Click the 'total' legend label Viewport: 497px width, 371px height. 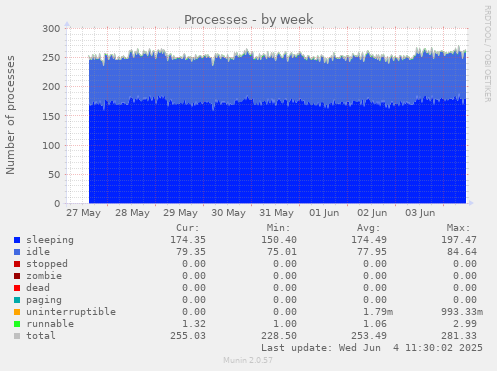tap(41, 336)
